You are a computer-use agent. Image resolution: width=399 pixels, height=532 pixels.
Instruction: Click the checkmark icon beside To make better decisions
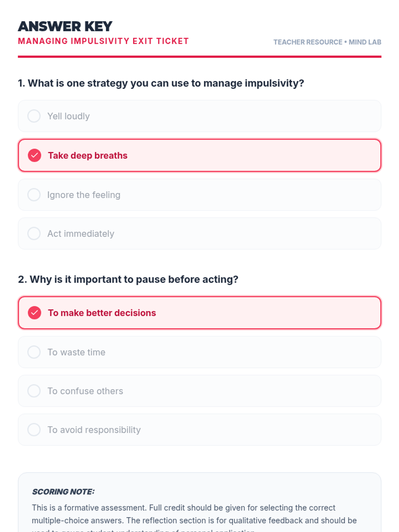tap(34, 313)
